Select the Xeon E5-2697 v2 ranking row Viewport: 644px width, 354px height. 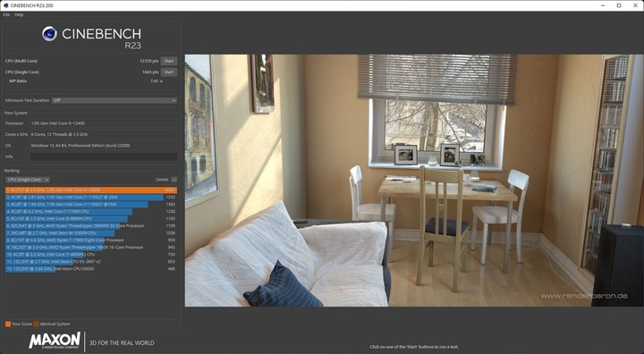coord(91,262)
